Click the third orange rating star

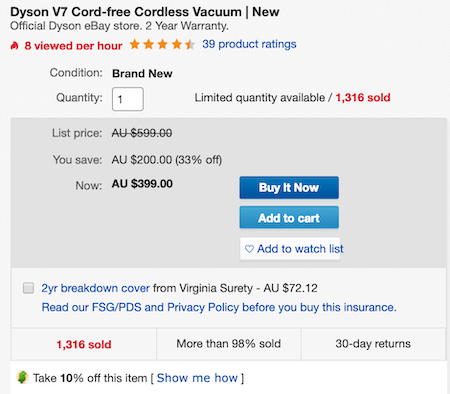[162, 44]
